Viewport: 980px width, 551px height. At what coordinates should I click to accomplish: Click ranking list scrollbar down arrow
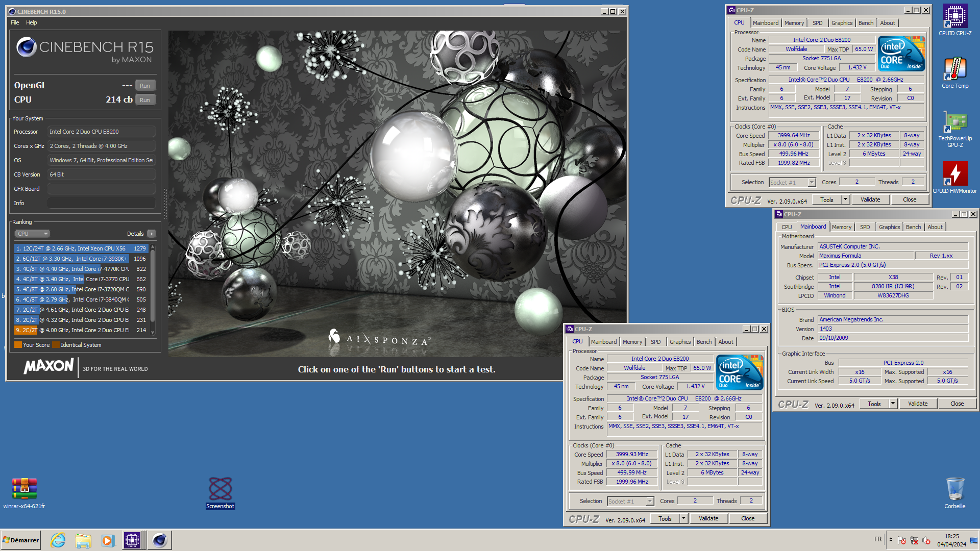(x=153, y=333)
